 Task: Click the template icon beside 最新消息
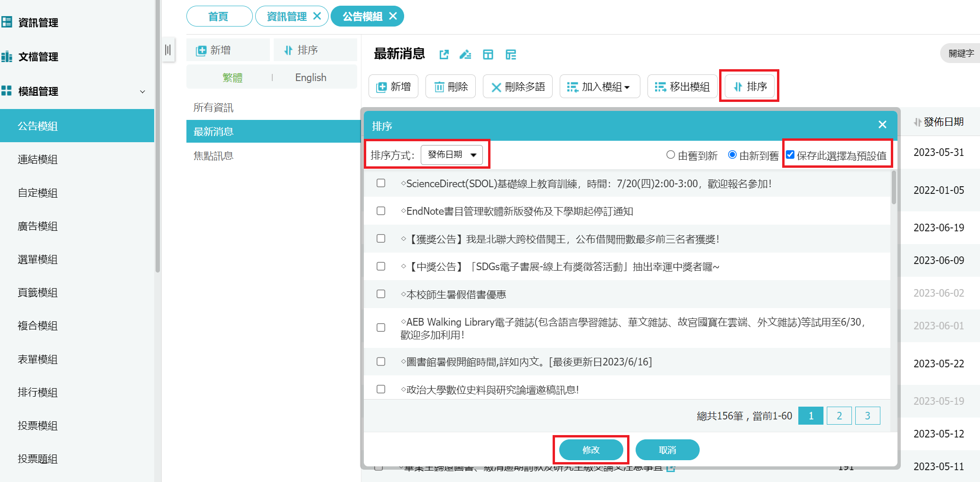tap(511, 55)
